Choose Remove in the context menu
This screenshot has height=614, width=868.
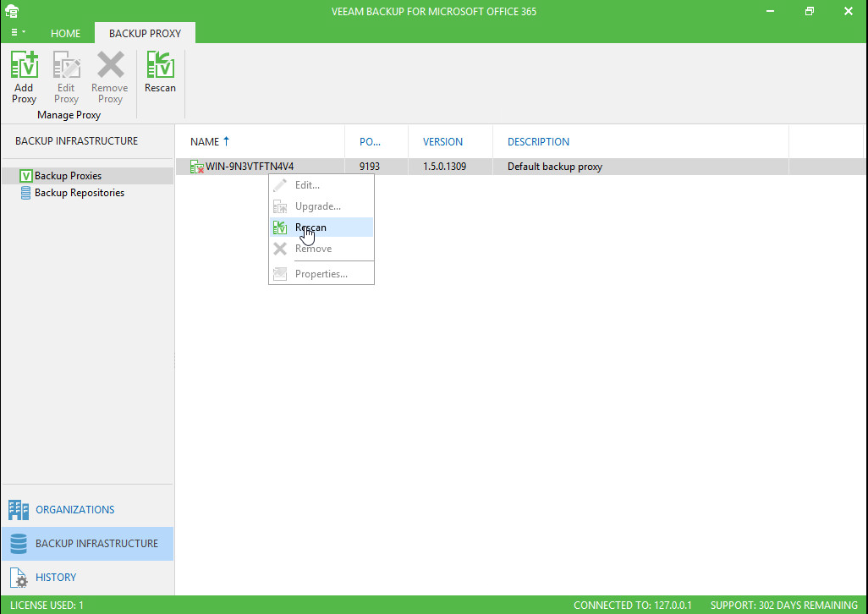313,249
